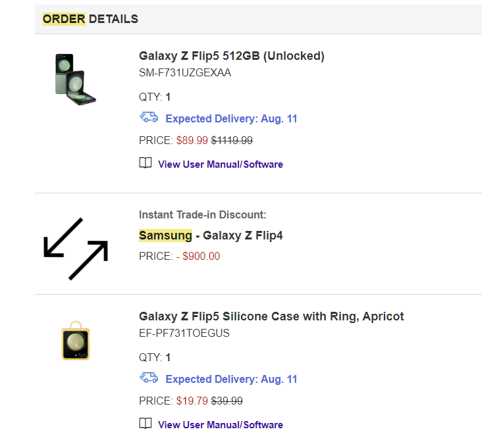Open View User Manual/Software for the Silicone Case

coord(220,425)
